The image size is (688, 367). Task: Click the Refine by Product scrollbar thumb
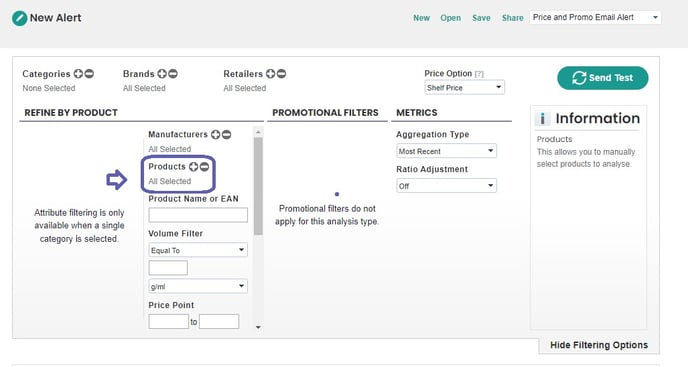click(x=258, y=186)
